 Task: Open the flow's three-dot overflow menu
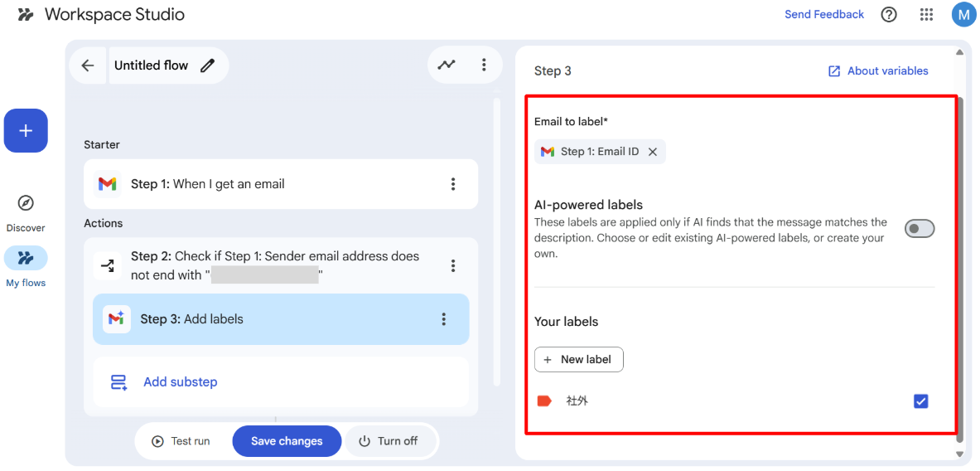(x=484, y=65)
